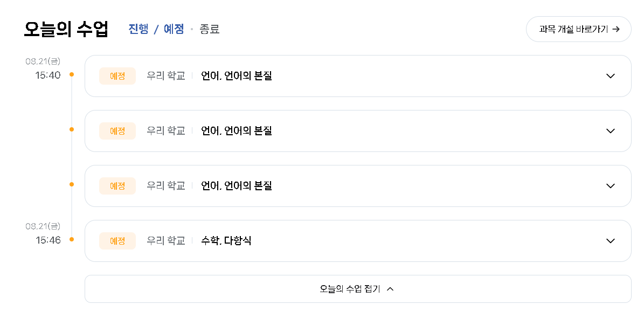
Task: Expand the third 언어. 언어의 본질 class chevron
Action: tap(611, 186)
